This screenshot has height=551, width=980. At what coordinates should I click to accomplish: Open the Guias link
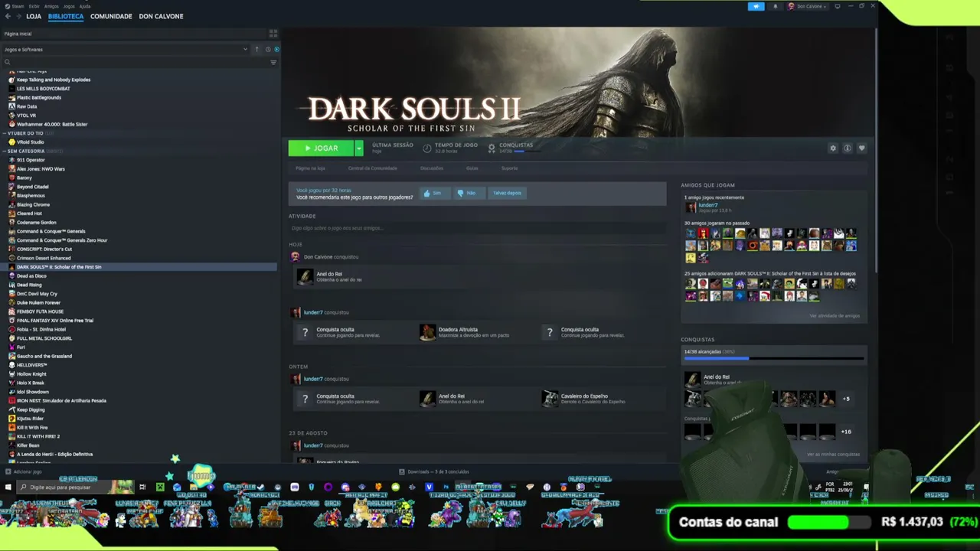(472, 168)
